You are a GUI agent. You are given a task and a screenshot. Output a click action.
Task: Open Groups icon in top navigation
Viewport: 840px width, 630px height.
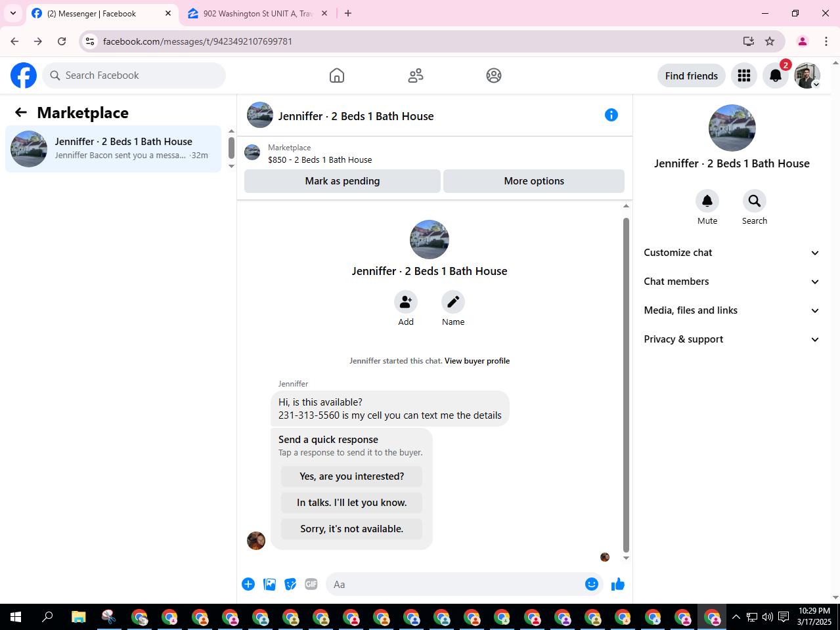coord(494,75)
